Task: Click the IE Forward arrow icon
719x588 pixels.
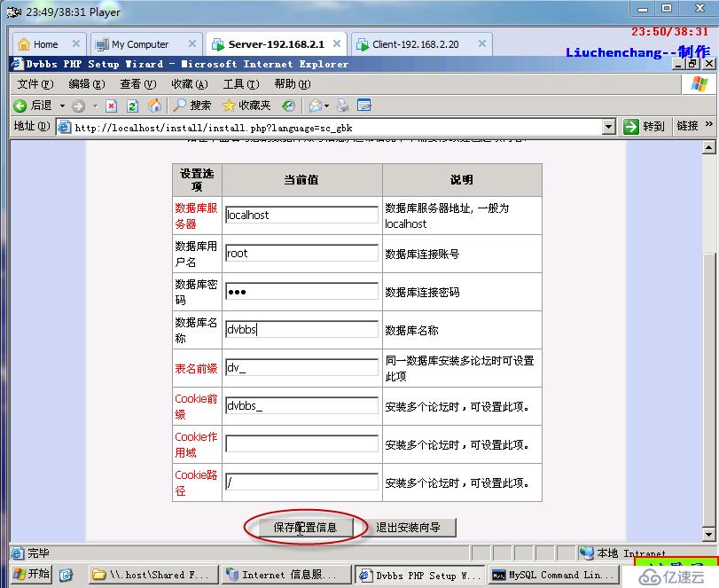Action: 78,106
